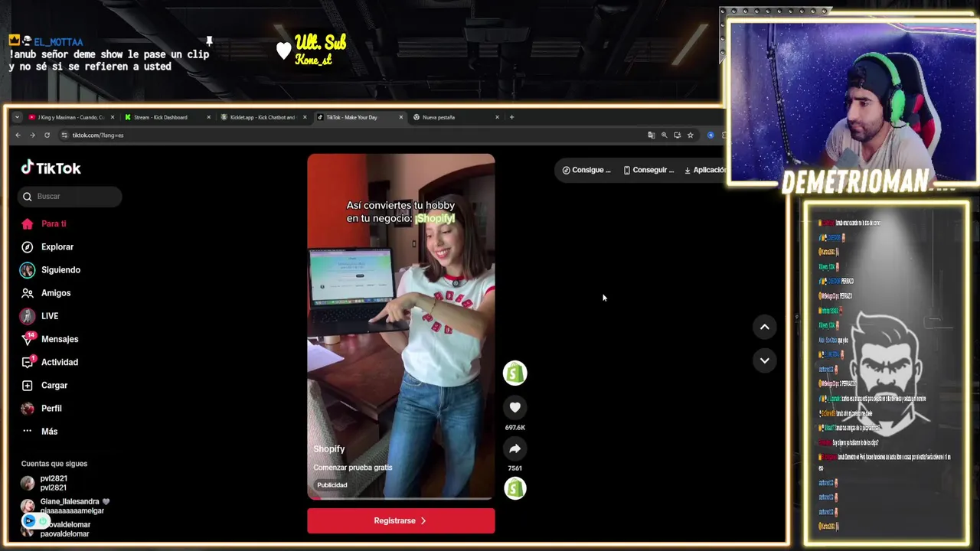Close the Nueva pestaña tab

[497, 117]
